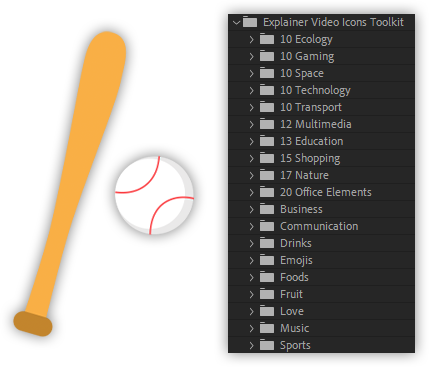This screenshot has width=429, height=367.
Task: Click the Drinks folder icon
Action: (x=267, y=243)
